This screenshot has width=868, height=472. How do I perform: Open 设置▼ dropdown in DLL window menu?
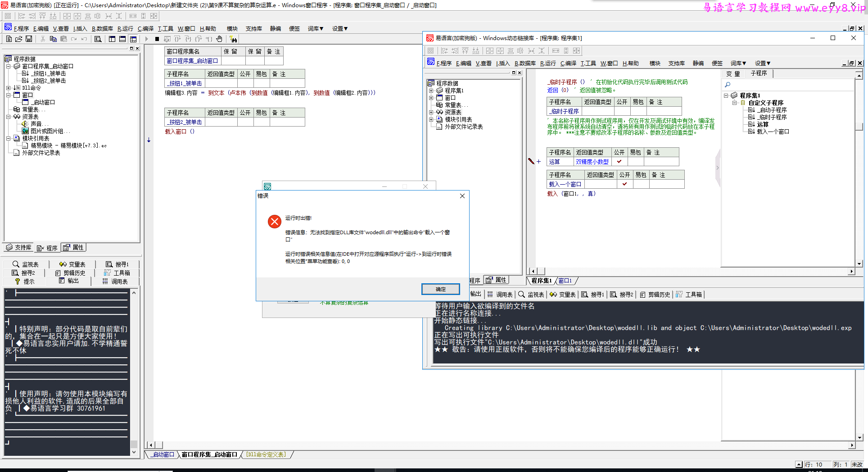(x=763, y=63)
